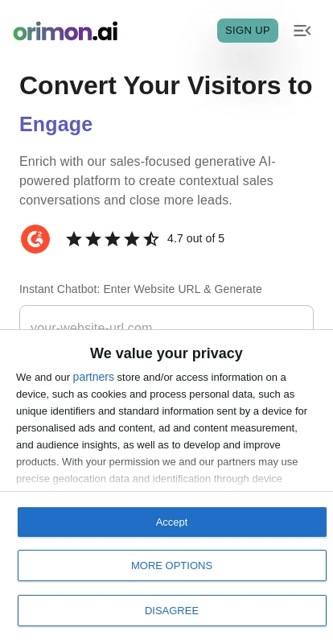
Task: Select the second rating star
Action: tap(93, 238)
